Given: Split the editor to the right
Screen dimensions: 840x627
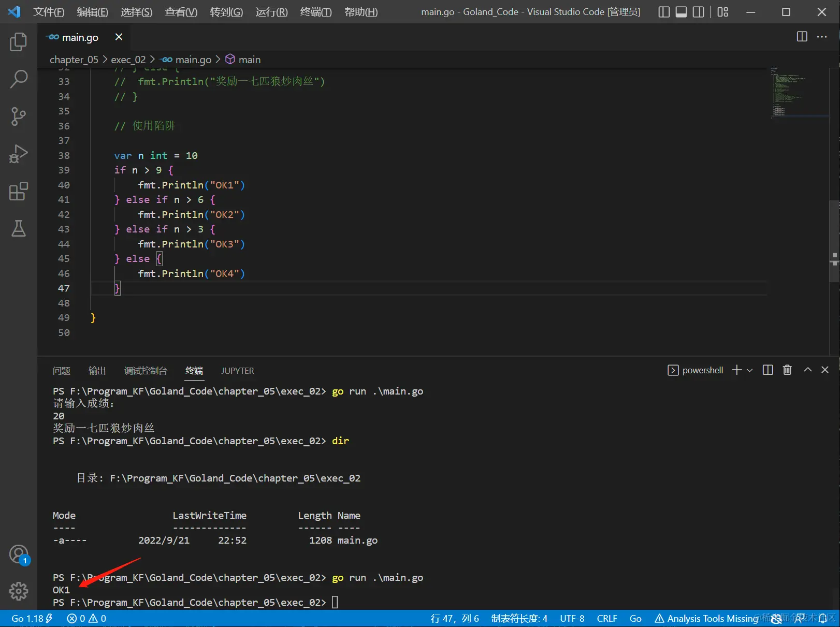Looking at the screenshot, I should (x=802, y=37).
